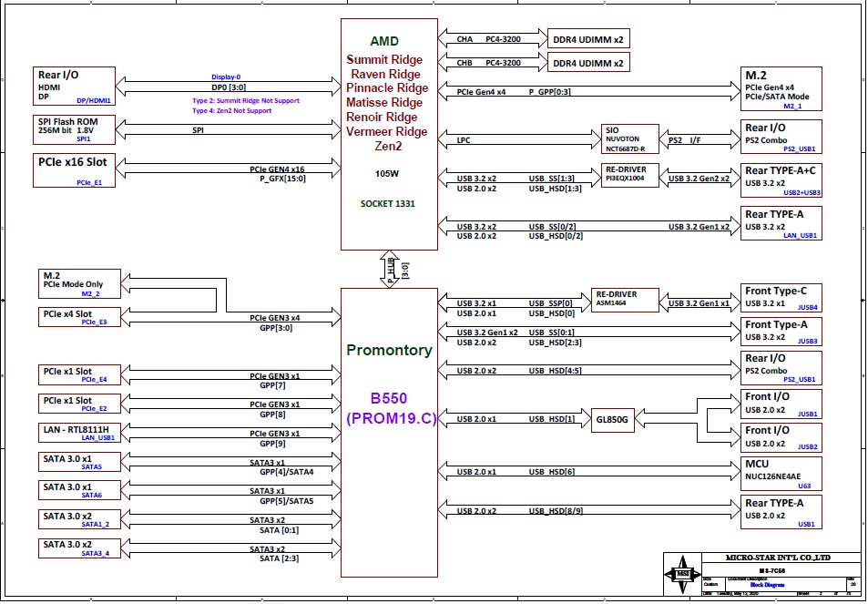
Task: Click the SIO Nuvoton NCT6687D-R block
Action: click(x=629, y=139)
